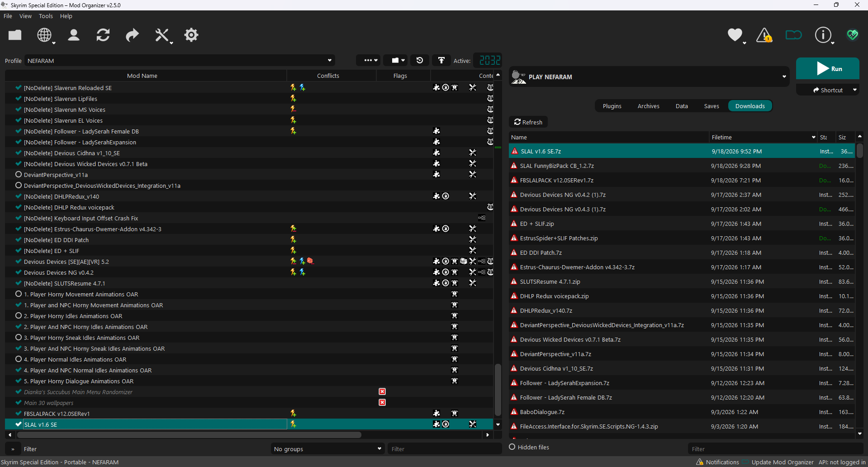This screenshot has height=467, width=868.
Task: Click the create backup upload arrow icon
Action: tap(441, 60)
